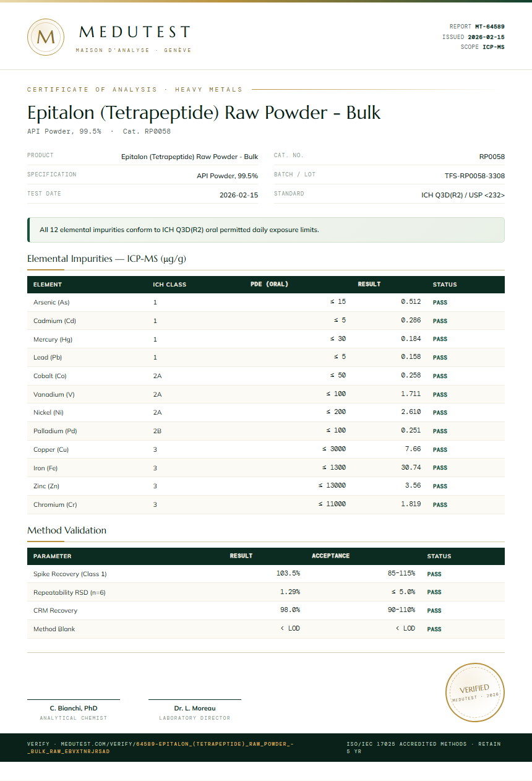Viewport: 532px width, 781px height.
Task: Click the ELEMENT column header
Action: click(x=48, y=285)
